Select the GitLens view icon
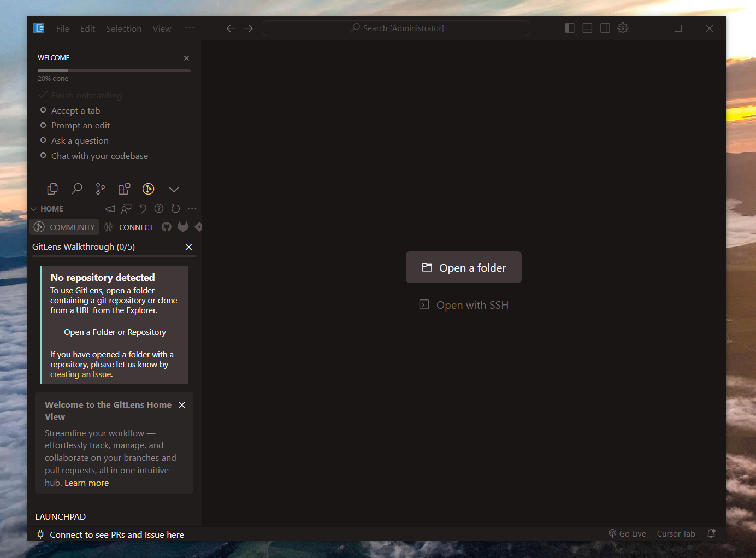The width and height of the screenshot is (756, 558). pos(148,189)
